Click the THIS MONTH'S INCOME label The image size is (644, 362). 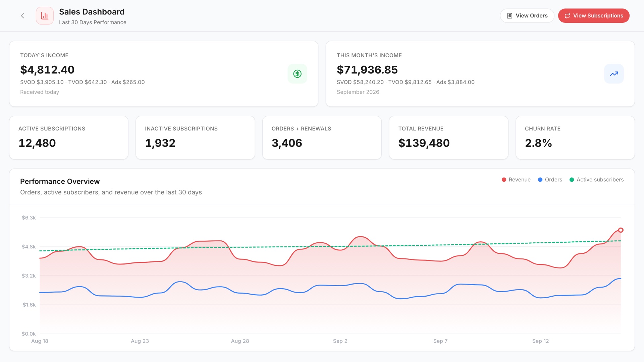(369, 56)
